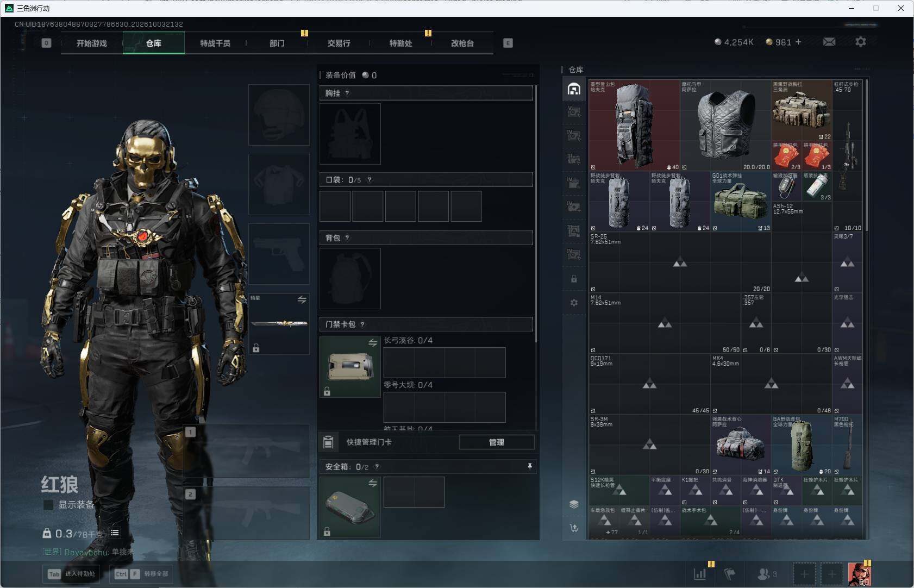Show help for 口袋 section
The width and height of the screenshot is (914, 588).
click(370, 179)
